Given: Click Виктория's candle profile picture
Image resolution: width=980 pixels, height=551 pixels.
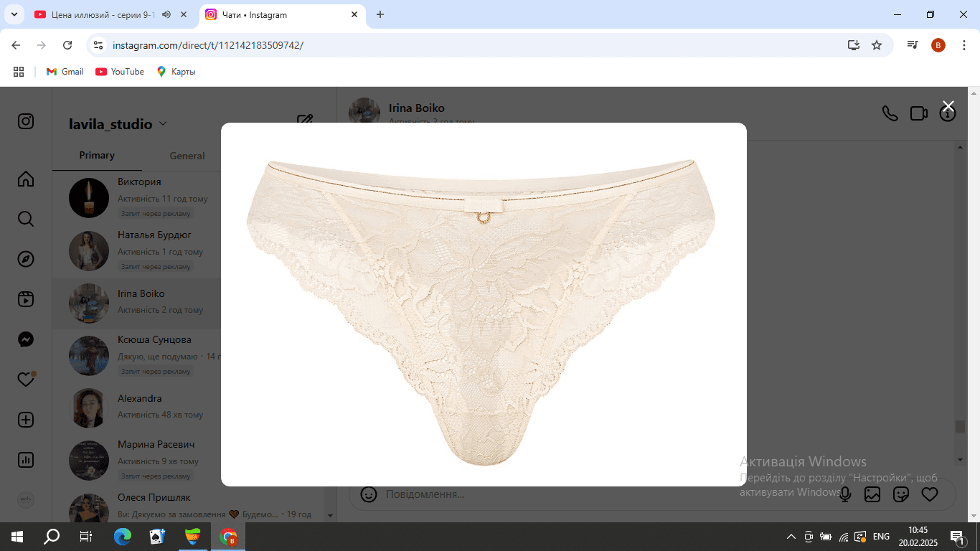Looking at the screenshot, I should click(89, 198).
